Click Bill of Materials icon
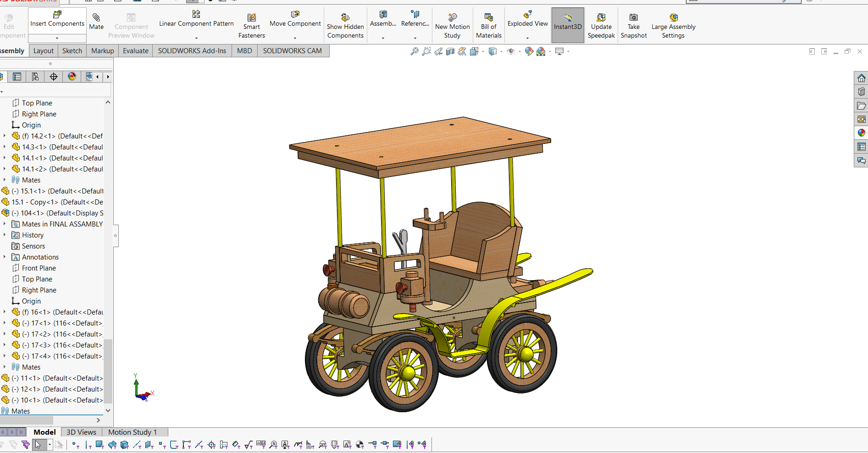Image resolution: width=868 pixels, height=453 pixels. pyautogui.click(x=488, y=18)
